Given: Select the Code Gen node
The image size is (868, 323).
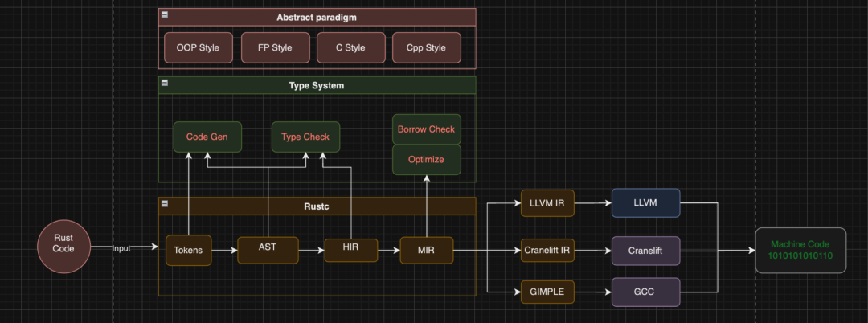Looking at the screenshot, I should [207, 137].
